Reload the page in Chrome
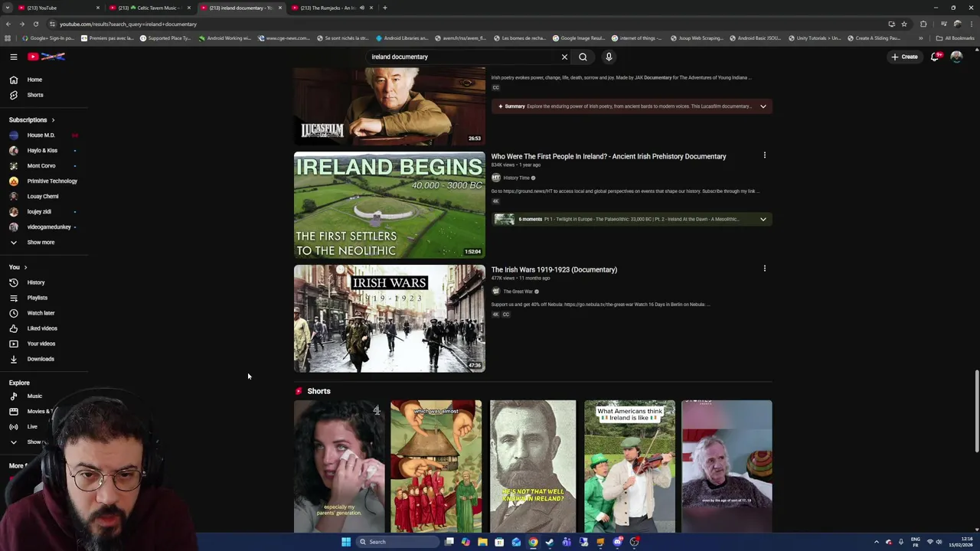The width and height of the screenshot is (980, 551). click(x=35, y=24)
